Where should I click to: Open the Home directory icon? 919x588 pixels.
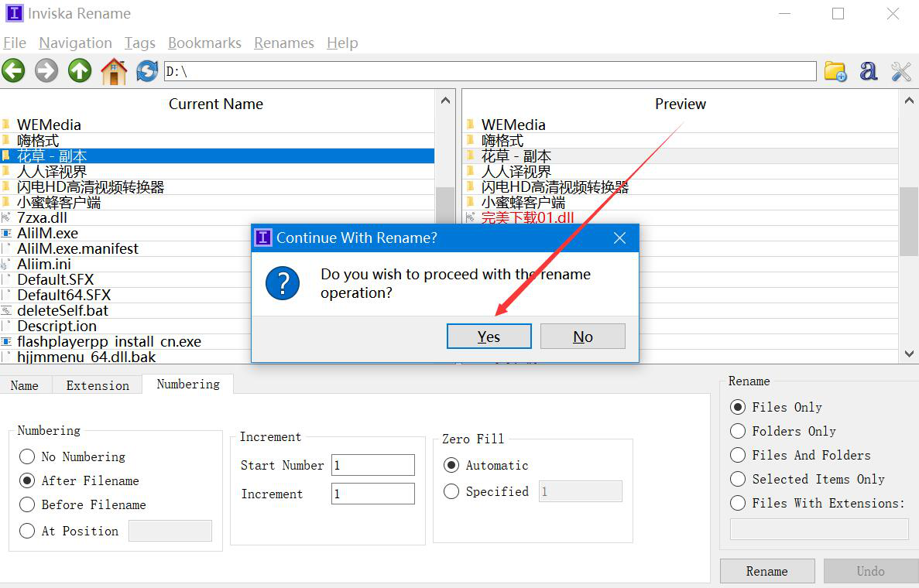(114, 71)
